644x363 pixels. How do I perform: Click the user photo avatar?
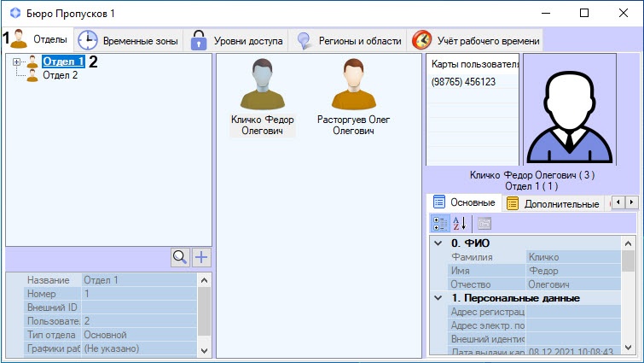pyautogui.click(x=569, y=109)
